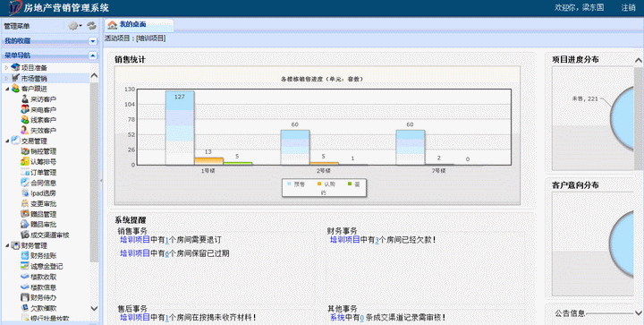This screenshot has width=644, height=325.
Task: Open 财务挂账 under 财务管理
Action: 43,256
